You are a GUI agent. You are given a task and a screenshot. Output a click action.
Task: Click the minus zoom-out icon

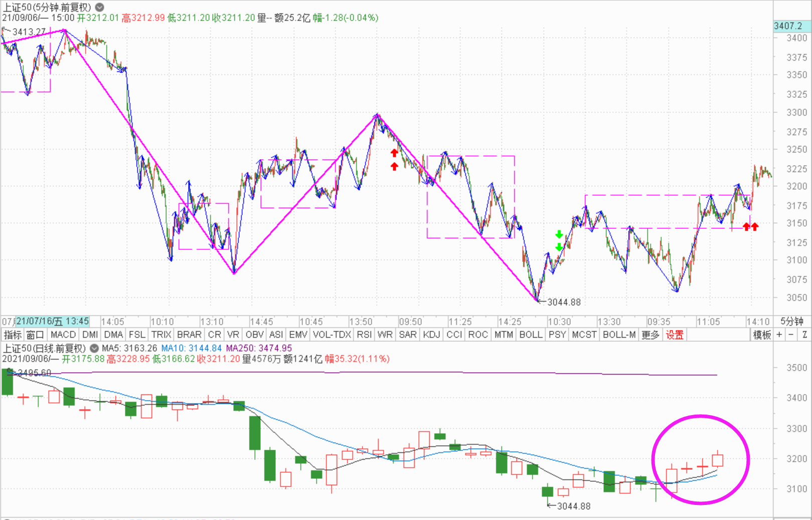(x=791, y=335)
